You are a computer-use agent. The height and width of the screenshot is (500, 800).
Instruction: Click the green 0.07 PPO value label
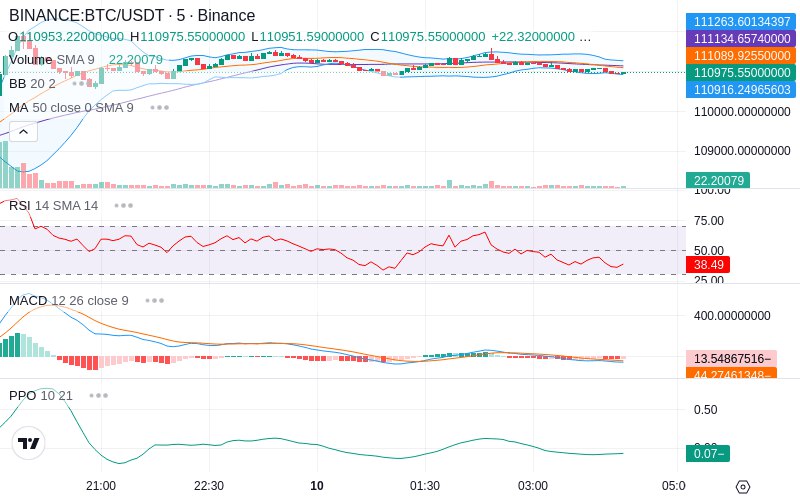pyautogui.click(x=708, y=453)
